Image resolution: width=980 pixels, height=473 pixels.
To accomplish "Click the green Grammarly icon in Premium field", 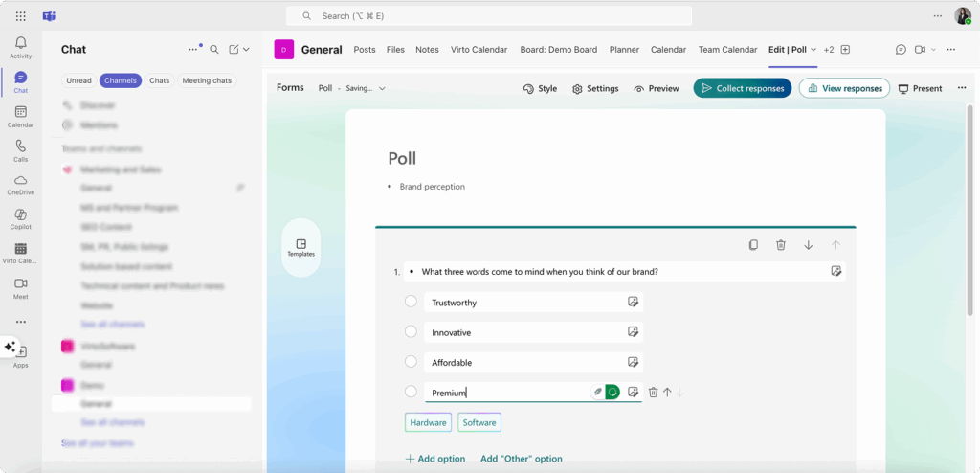I will pos(612,392).
